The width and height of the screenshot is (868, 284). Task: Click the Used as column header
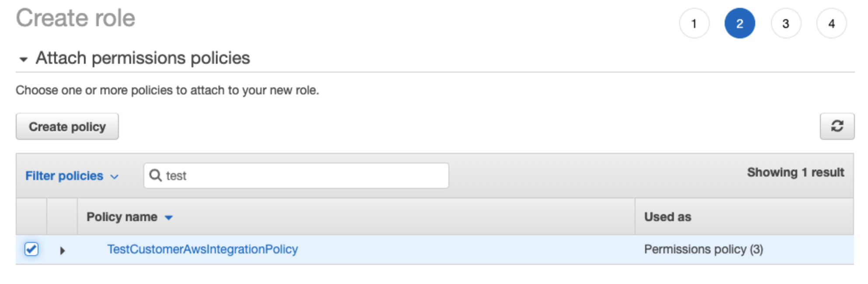667,217
